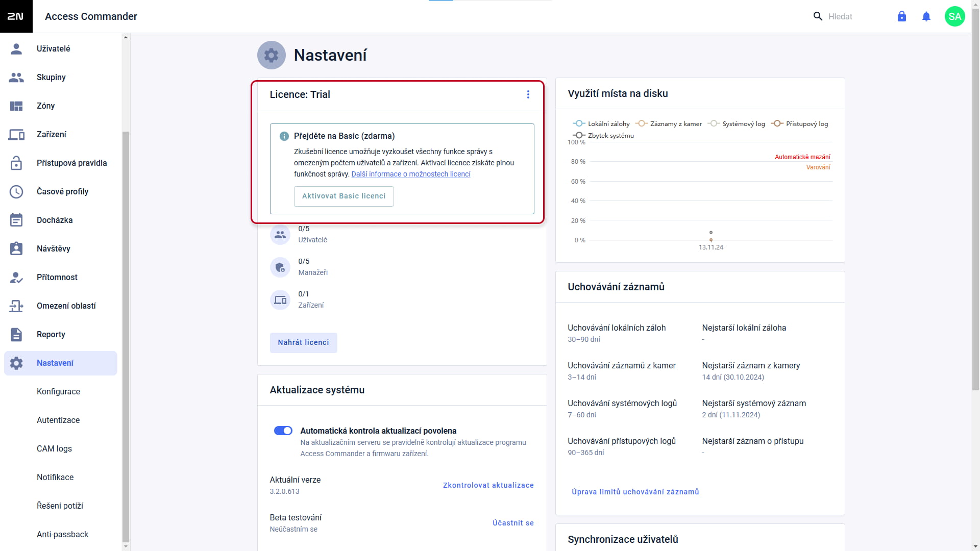Open the Zařízení devices icon
The width and height of the screenshot is (980, 551).
(x=16, y=134)
